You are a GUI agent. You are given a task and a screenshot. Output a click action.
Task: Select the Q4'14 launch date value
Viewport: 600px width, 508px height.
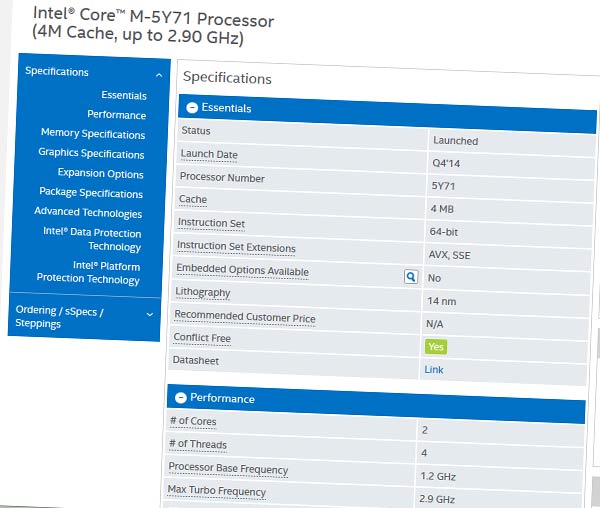click(x=446, y=163)
